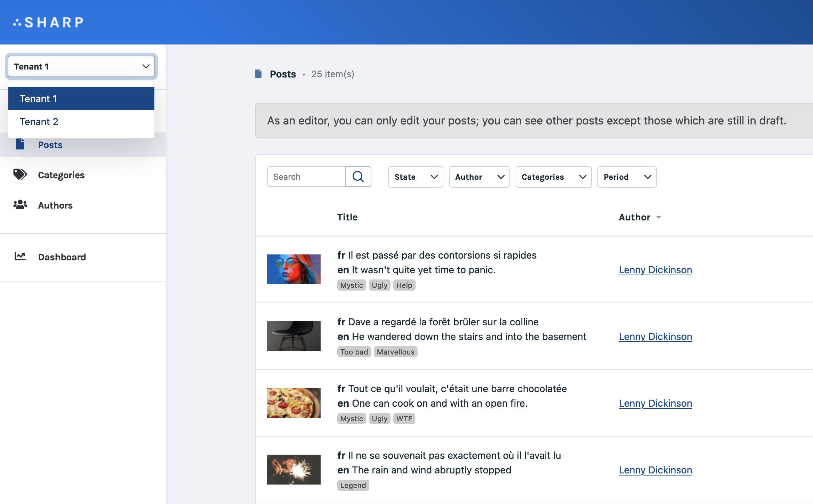
Task: Click the Posts file icon in sidebar
Action: [x=20, y=145]
